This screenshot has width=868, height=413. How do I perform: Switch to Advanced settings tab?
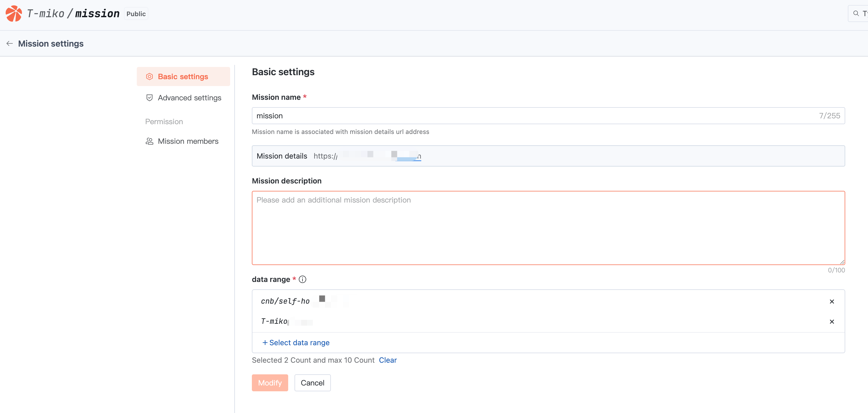click(x=189, y=98)
